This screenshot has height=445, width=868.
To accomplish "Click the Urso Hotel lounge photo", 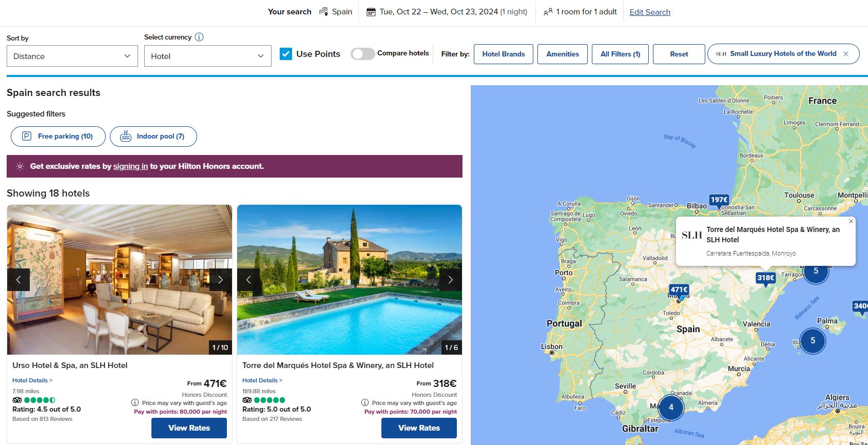I will [120, 280].
